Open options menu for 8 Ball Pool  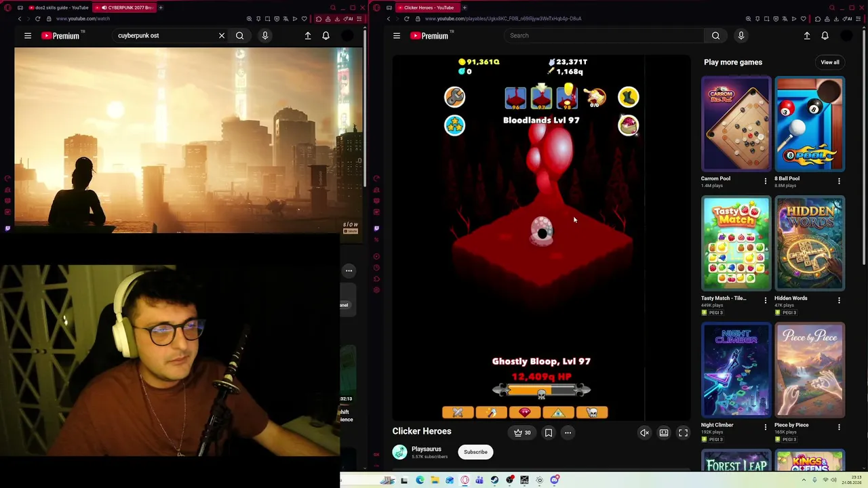coord(839,181)
